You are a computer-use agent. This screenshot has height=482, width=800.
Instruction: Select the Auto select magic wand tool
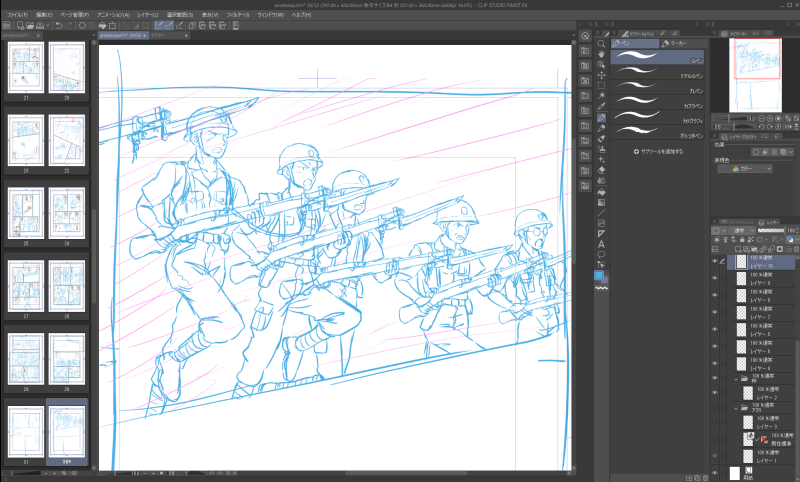click(601, 96)
